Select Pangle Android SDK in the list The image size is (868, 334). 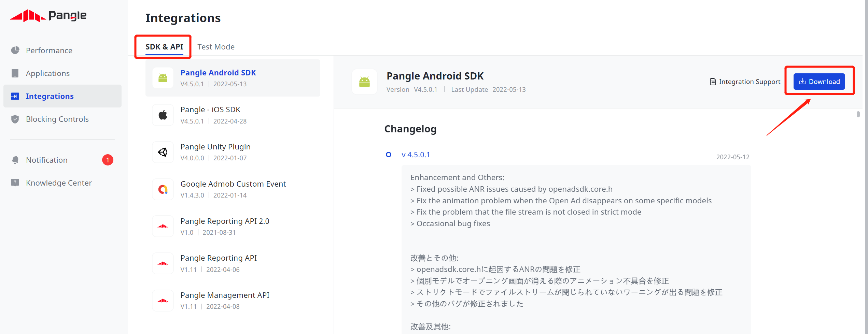click(x=233, y=78)
